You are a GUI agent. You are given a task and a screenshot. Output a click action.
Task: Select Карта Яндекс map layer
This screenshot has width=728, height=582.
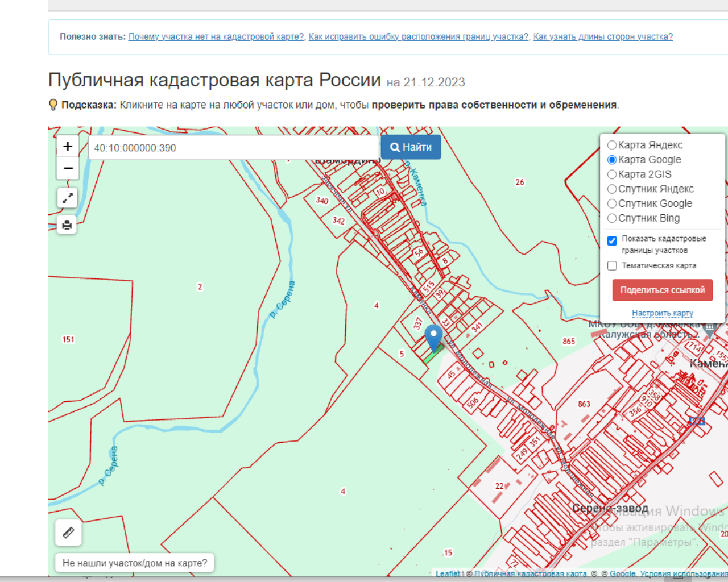[612, 145]
